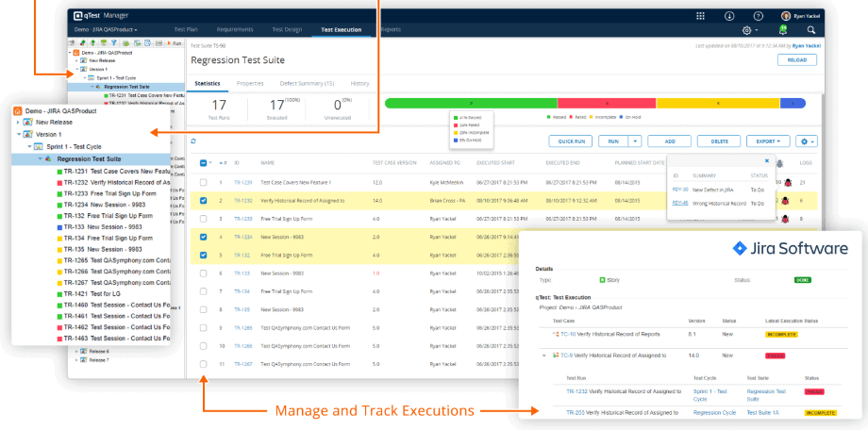Viewport: 868px width, 430px height.
Task: Click the search magnifier icon
Action: (x=811, y=30)
